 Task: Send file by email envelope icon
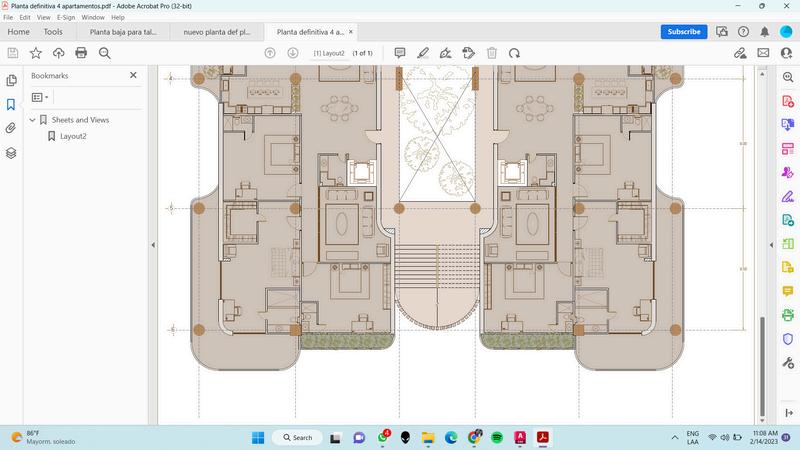click(763, 53)
